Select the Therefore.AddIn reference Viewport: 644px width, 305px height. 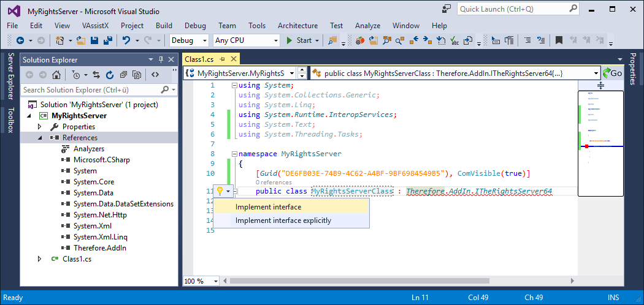coord(100,247)
